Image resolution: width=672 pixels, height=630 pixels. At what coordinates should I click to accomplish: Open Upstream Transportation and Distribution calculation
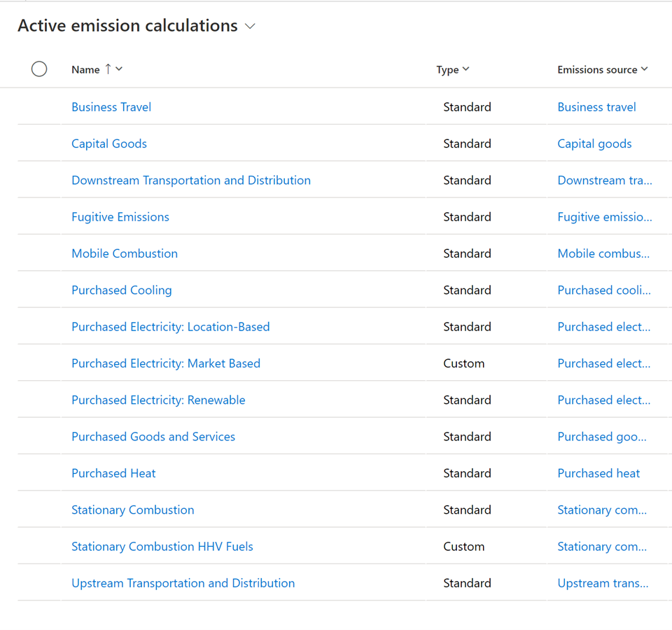(183, 583)
